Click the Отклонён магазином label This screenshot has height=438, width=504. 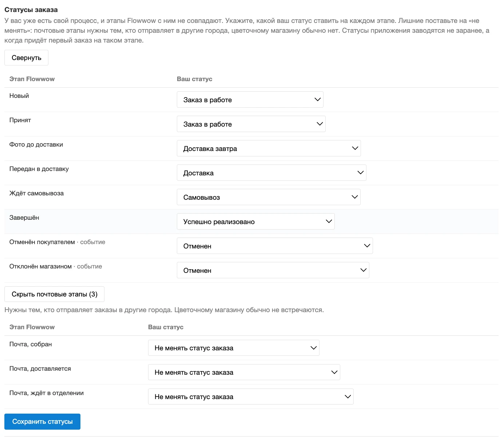[x=40, y=266]
